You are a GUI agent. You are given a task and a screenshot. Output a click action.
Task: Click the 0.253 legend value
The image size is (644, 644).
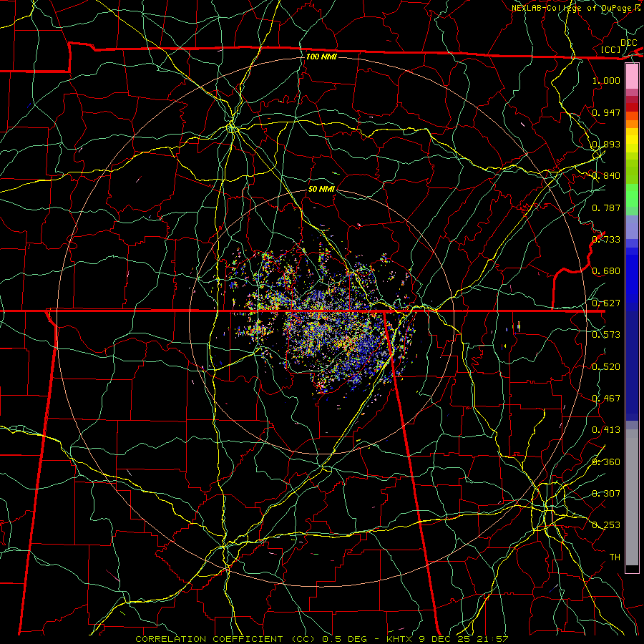point(606,525)
